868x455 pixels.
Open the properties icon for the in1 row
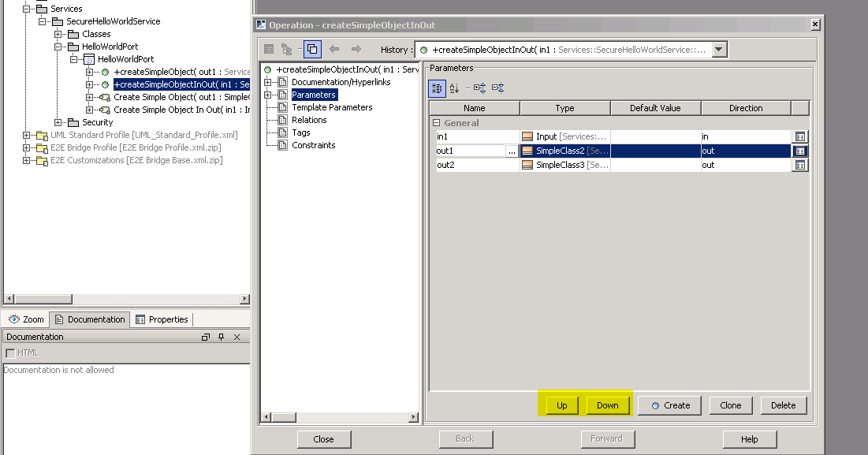click(x=800, y=137)
